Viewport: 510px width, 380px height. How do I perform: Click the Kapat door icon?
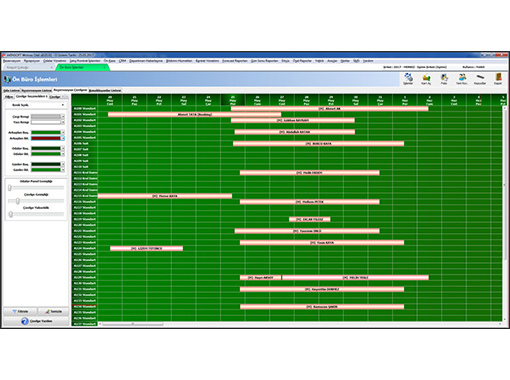pos(498,79)
